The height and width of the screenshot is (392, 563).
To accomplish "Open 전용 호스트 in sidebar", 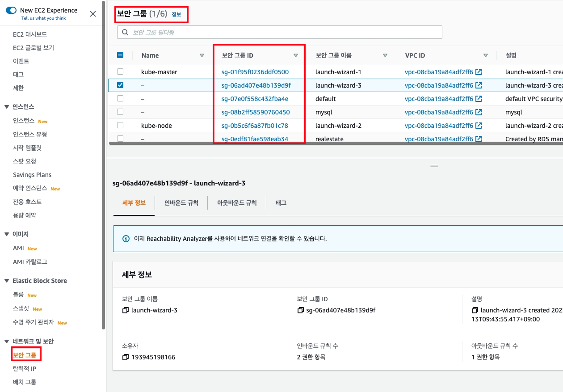I will [x=27, y=202].
